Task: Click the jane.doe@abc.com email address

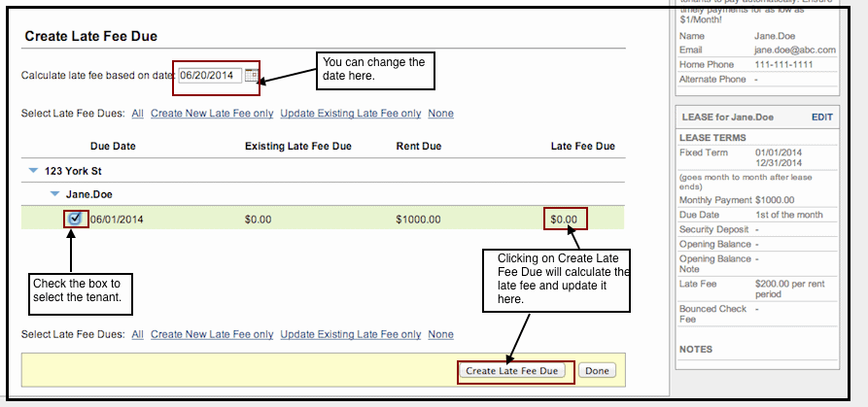Action: click(792, 51)
